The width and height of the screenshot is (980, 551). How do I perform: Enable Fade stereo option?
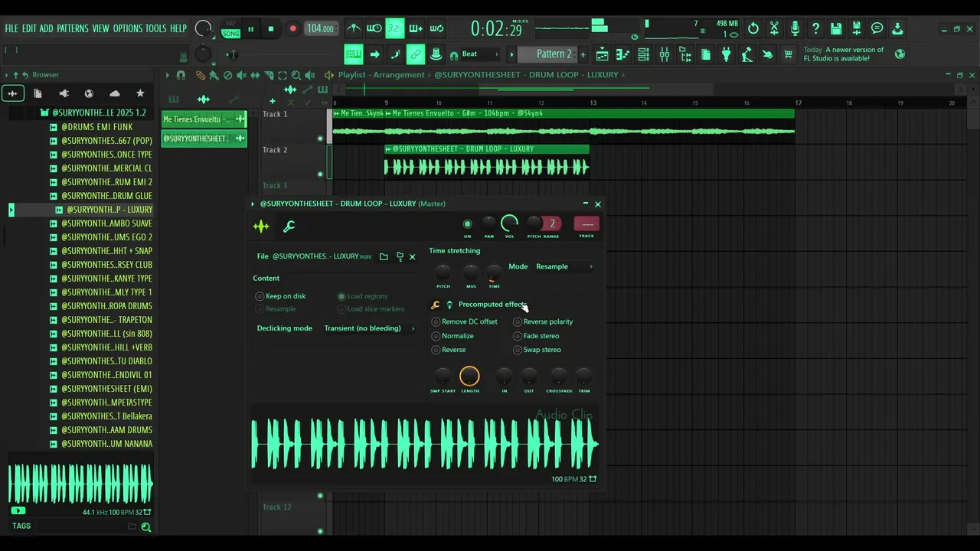(x=537, y=336)
